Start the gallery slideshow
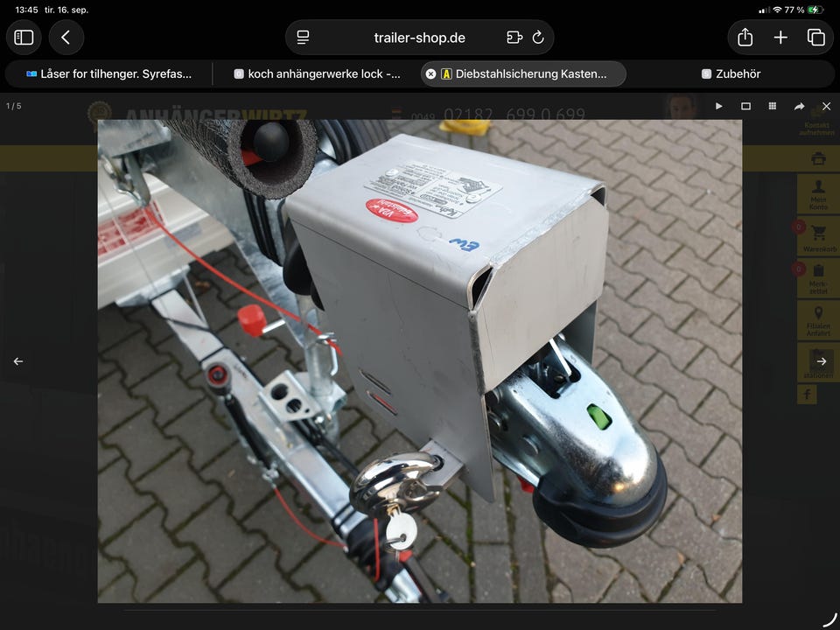 [719, 106]
